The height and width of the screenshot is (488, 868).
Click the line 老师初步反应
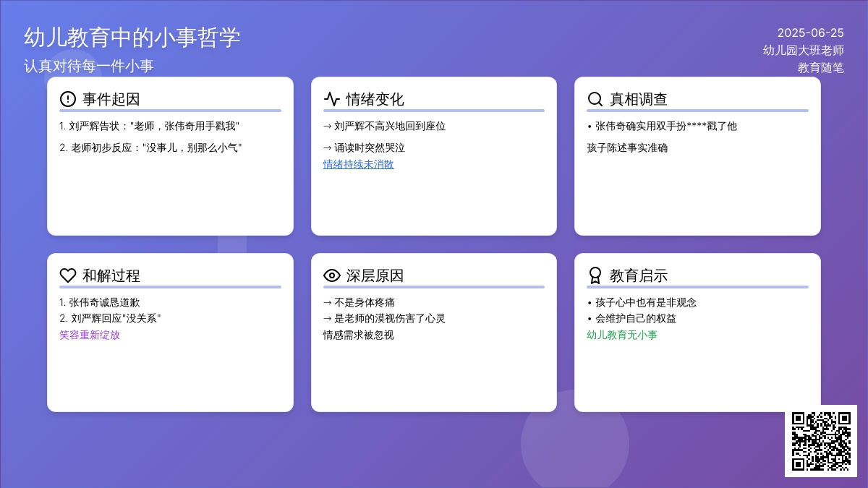(x=150, y=147)
